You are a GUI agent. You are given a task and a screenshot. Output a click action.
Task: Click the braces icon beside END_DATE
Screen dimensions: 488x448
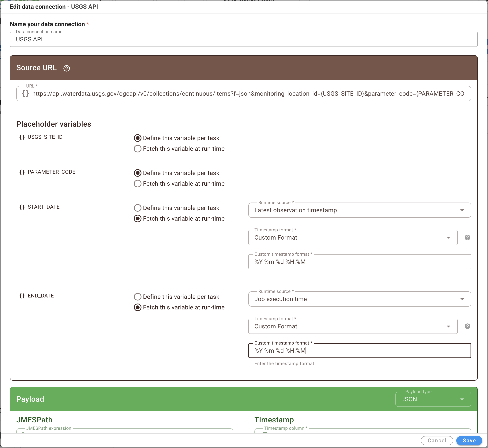(22, 296)
